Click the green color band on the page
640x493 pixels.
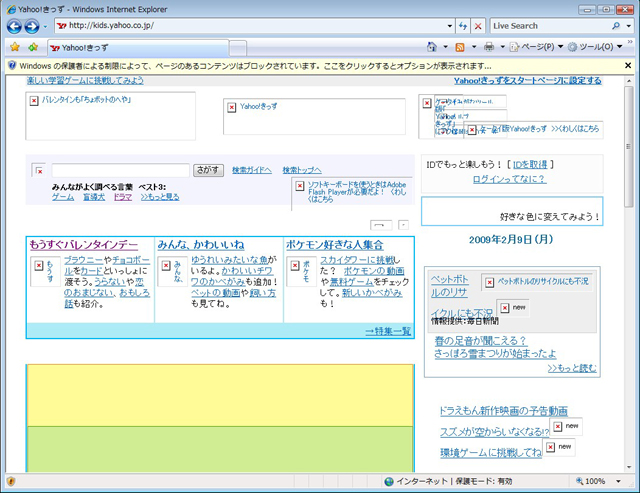point(220,449)
